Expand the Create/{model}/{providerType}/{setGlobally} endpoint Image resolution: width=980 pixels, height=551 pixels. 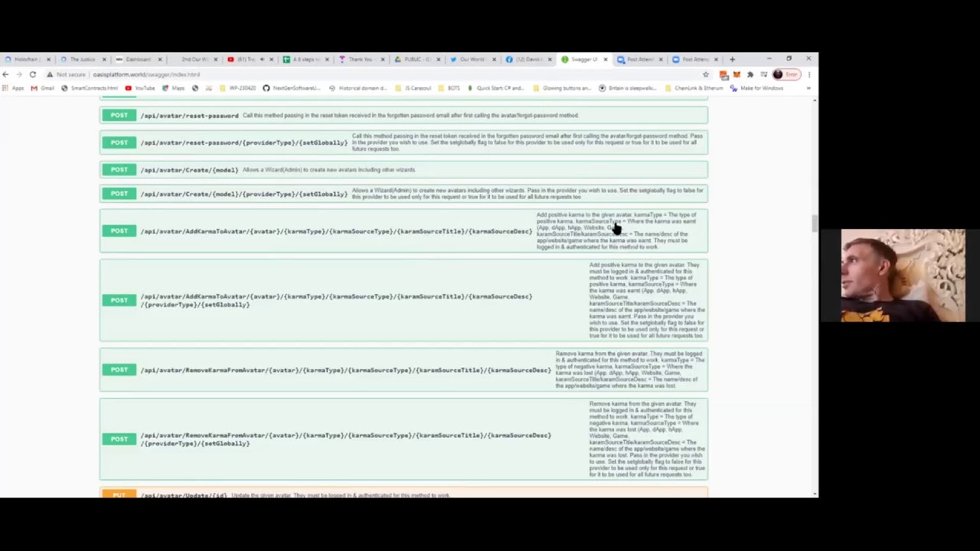click(403, 194)
